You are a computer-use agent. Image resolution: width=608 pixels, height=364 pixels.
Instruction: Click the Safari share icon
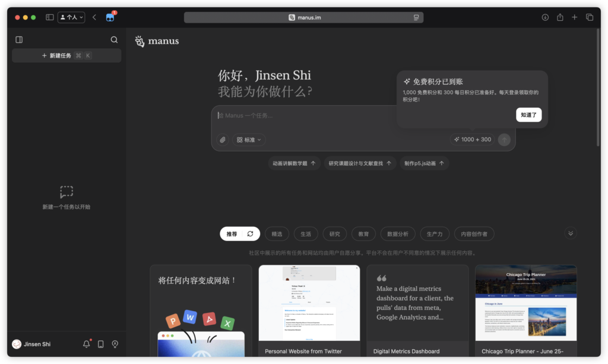tap(560, 17)
